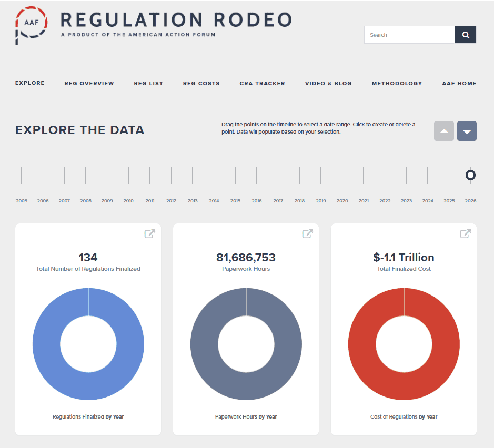This screenshot has width=494, height=448.
Task: Open the Reg List page
Action: 148,84
